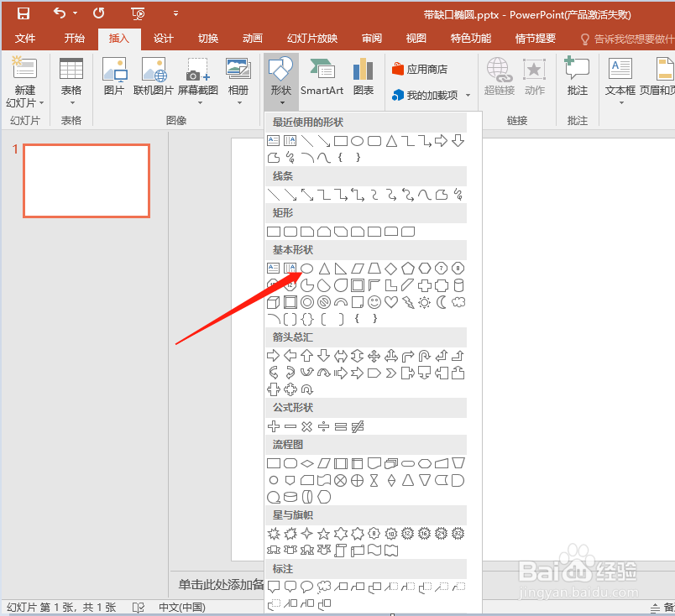Switch to the 动画 tab
The image size is (675, 616).
(x=252, y=39)
